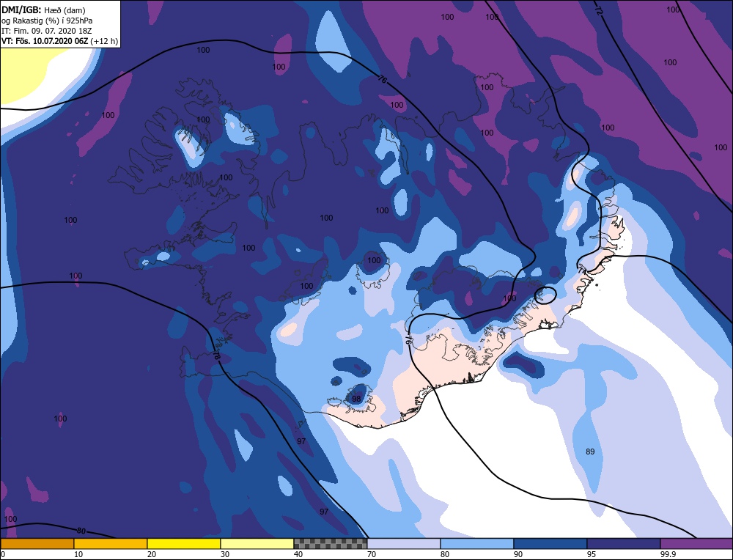Viewport: 733px width, 560px height.
Task: Click the legend tick value '99.9'
Action: (x=668, y=554)
